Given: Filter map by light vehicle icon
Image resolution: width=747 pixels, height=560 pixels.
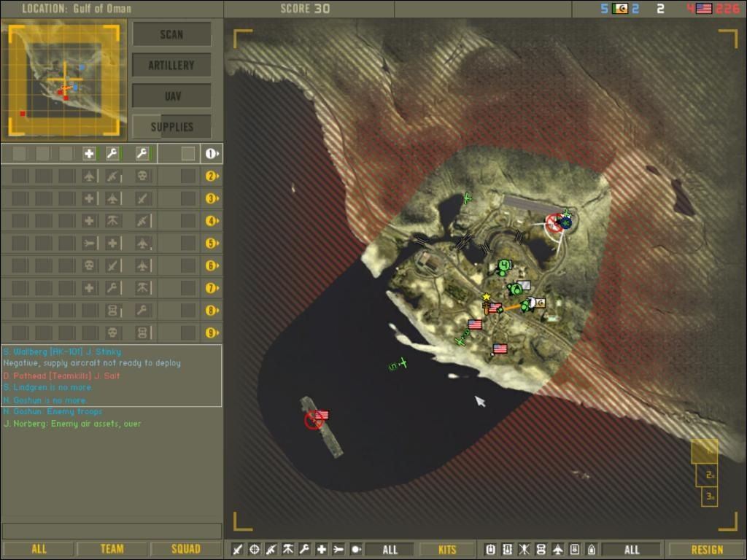Looking at the screenshot, I should pyautogui.click(x=491, y=550).
